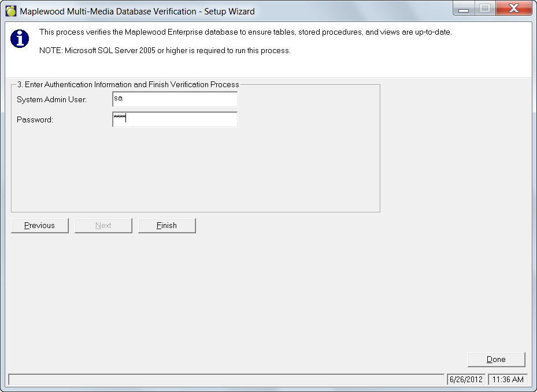The width and height of the screenshot is (537, 392).
Task: Click the step 3 group box heading
Action: click(x=128, y=84)
